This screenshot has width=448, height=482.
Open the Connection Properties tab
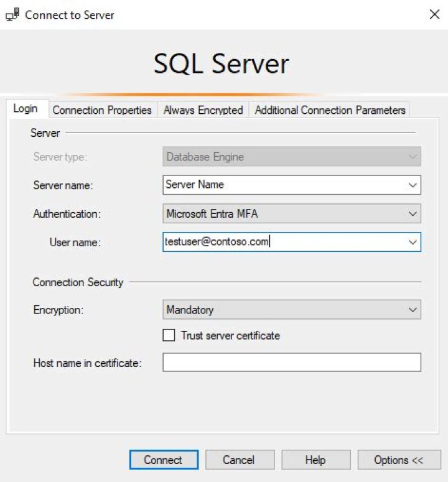click(x=102, y=110)
